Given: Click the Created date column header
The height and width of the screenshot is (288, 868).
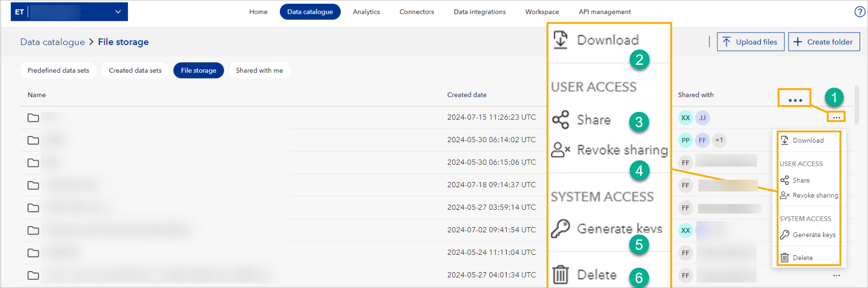Looking at the screenshot, I should click(x=467, y=95).
